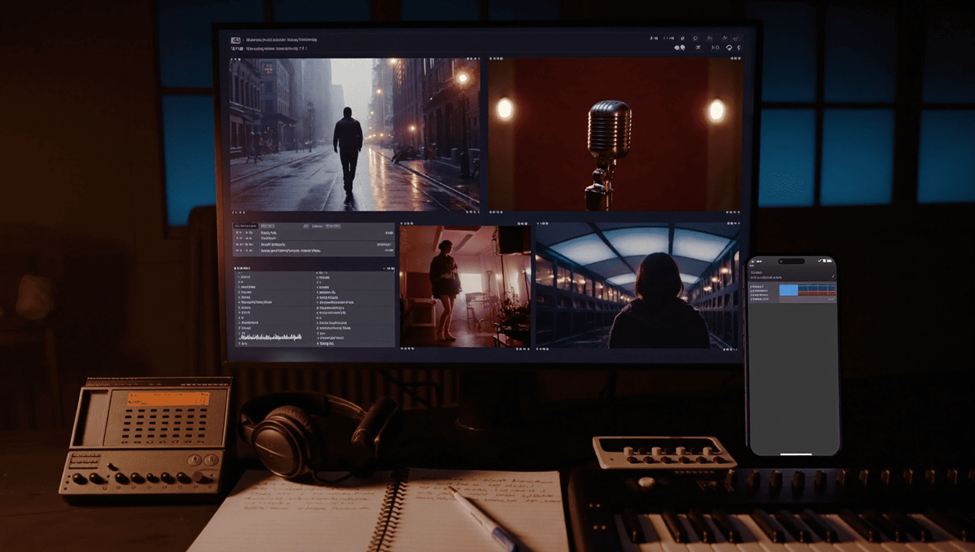
Task: Open the rainy street walking man preview
Action: [355, 135]
